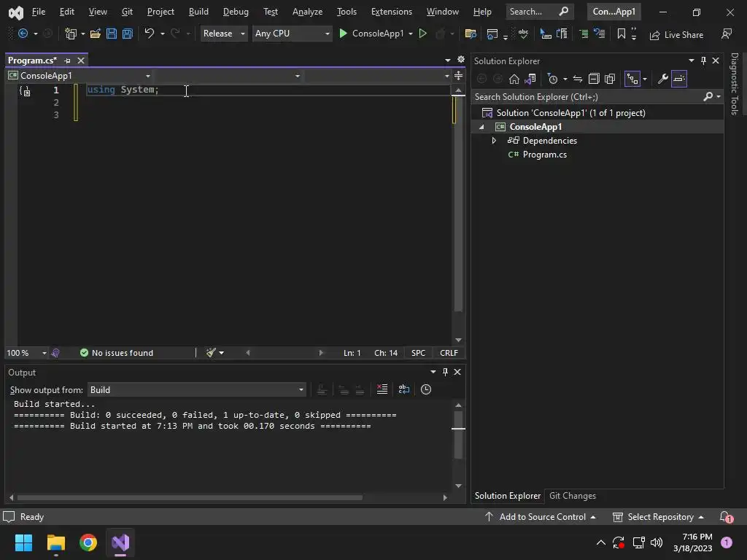Click the bookmark toolbar icon
Viewport: 747px width, 560px height.
622,34
